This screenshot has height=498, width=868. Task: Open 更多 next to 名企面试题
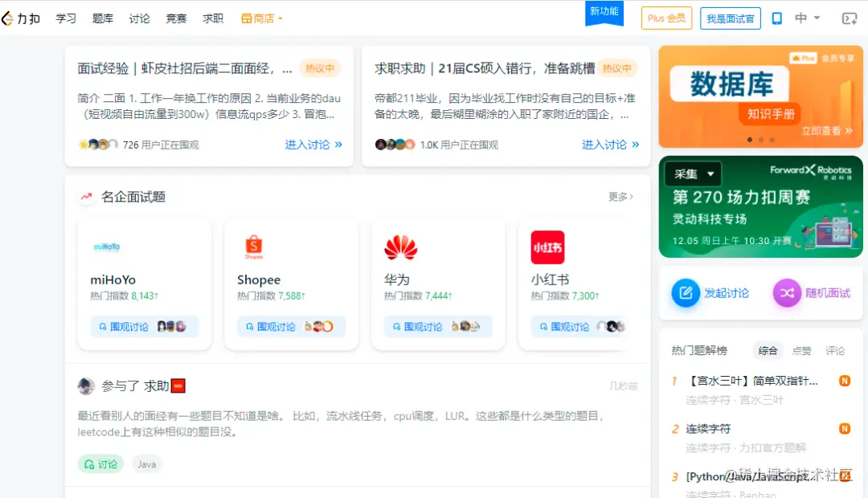620,196
